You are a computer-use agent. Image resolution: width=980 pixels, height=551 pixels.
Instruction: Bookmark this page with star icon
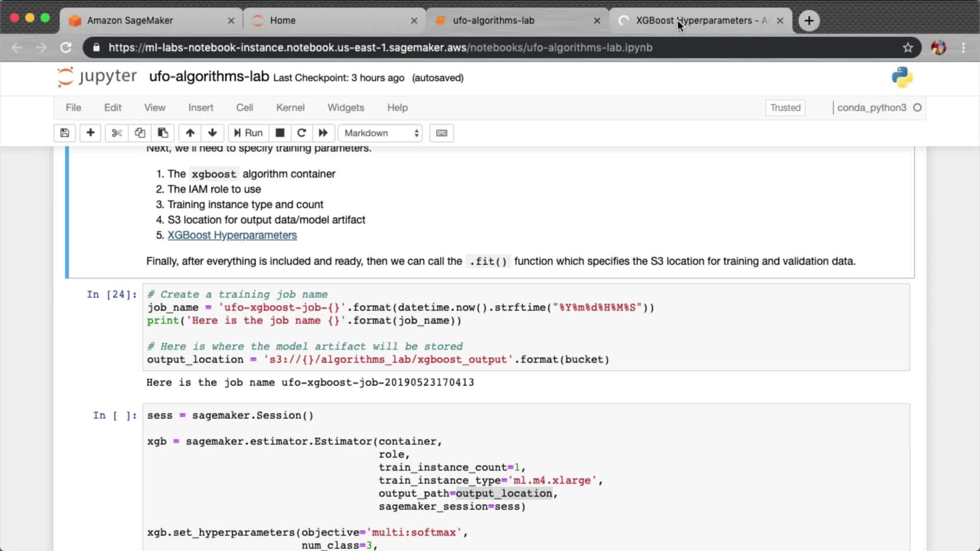[908, 47]
